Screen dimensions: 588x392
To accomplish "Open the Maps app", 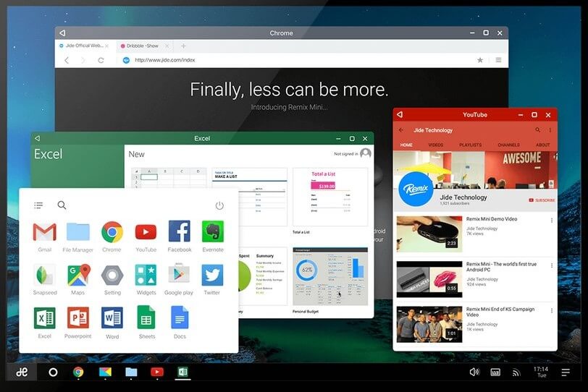I will click(78, 275).
